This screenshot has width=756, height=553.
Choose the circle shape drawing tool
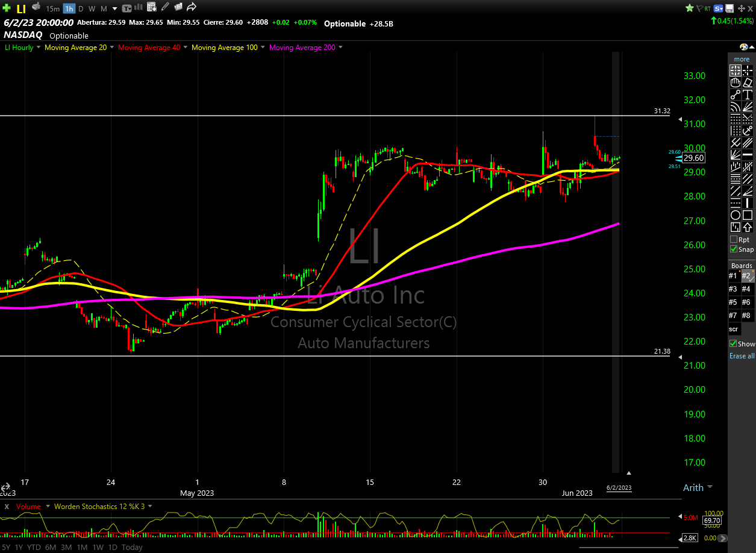(x=736, y=215)
